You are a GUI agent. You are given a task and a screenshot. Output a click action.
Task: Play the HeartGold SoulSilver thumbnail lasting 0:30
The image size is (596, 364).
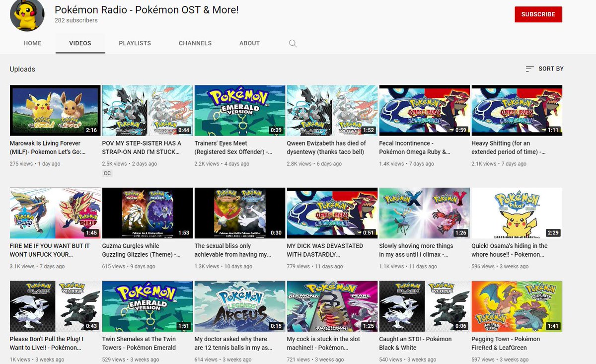[240, 214]
